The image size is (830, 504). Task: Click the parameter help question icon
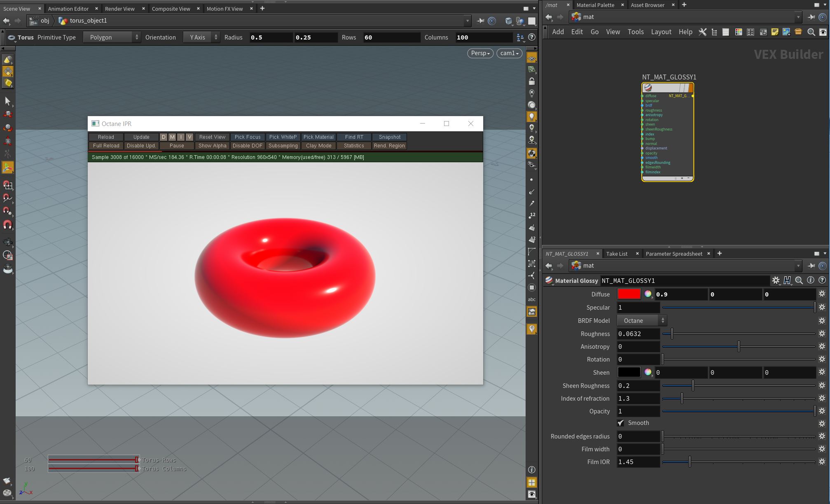click(822, 280)
